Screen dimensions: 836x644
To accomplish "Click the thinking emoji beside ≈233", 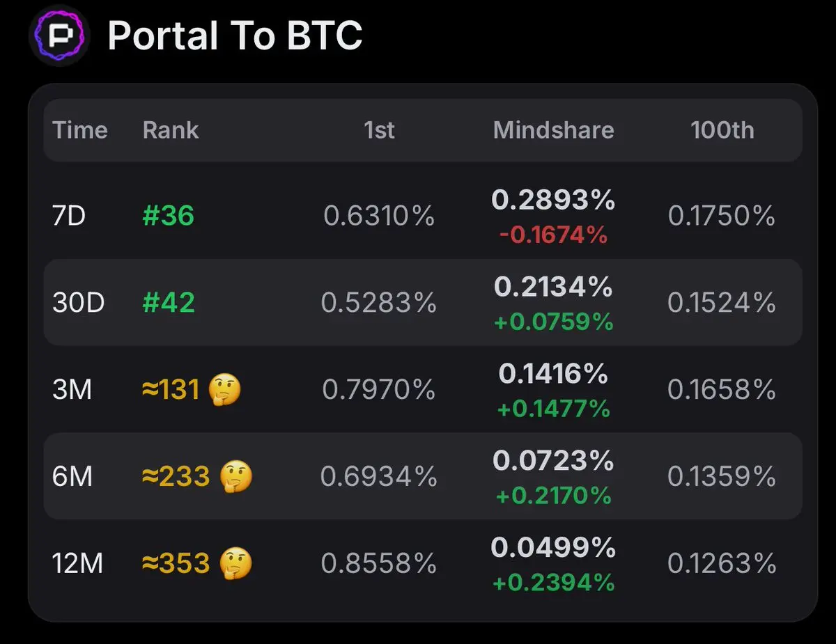I will click(x=236, y=477).
